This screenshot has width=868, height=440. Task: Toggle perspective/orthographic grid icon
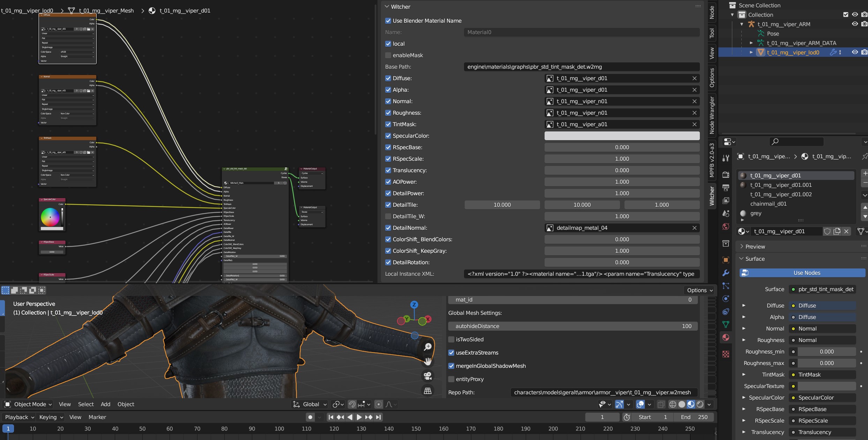click(x=428, y=390)
